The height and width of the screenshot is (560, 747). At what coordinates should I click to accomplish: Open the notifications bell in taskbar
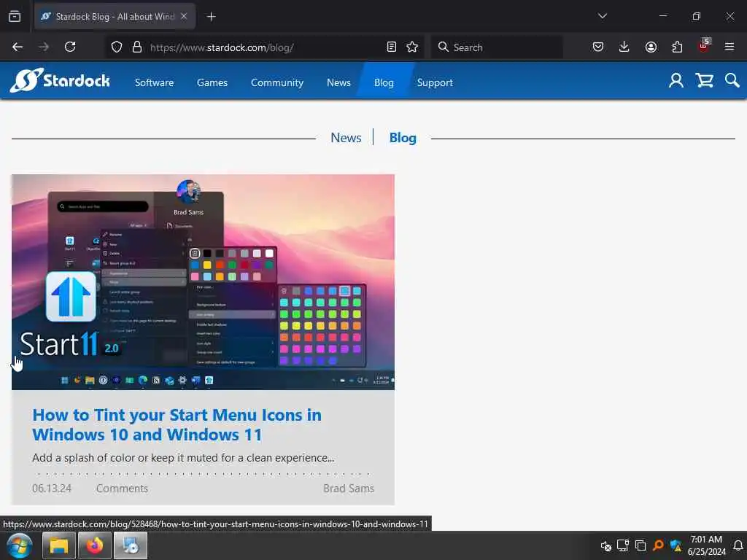click(x=738, y=545)
